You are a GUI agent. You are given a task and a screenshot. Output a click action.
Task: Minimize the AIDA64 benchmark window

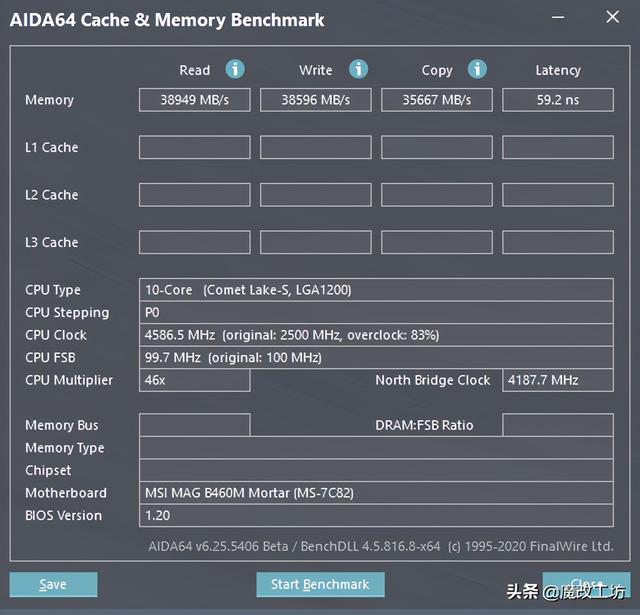[x=558, y=18]
